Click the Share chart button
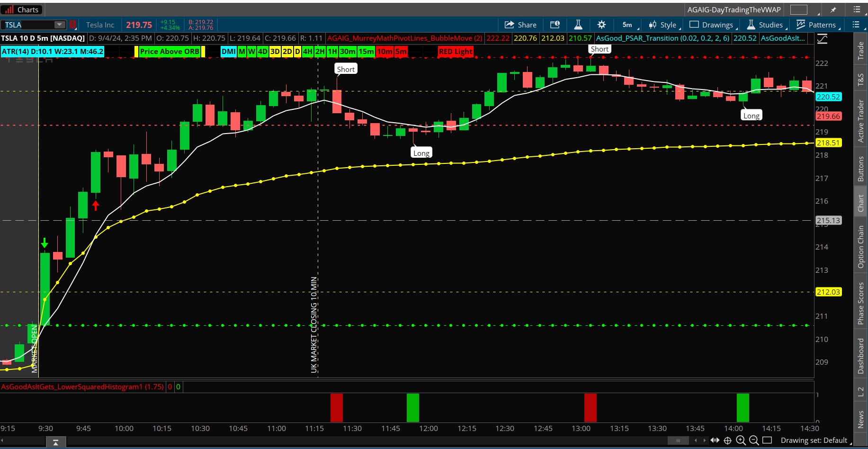This screenshot has width=868, height=449. 520,25
